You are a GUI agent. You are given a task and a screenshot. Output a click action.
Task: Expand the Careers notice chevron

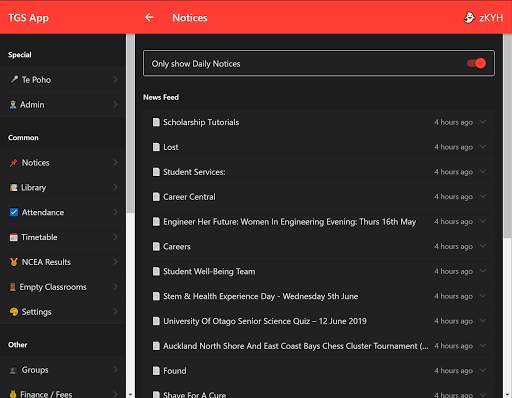pos(483,247)
